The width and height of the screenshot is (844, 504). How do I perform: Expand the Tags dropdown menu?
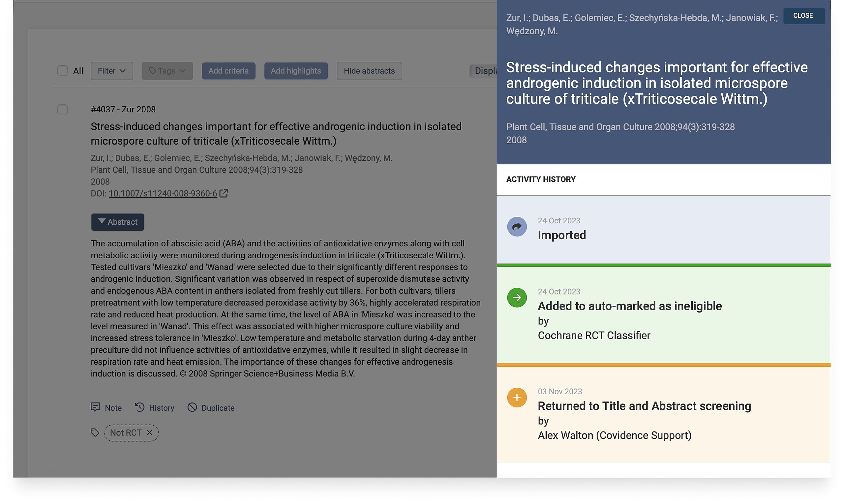click(167, 70)
